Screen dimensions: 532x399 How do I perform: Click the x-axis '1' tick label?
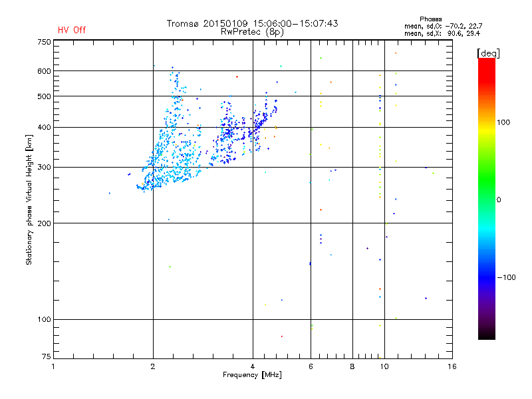pyautogui.click(x=53, y=366)
